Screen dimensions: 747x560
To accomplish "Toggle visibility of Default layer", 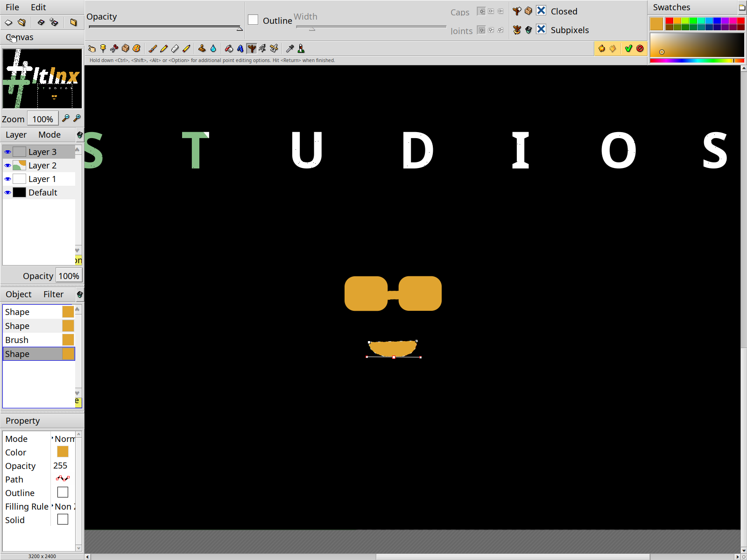I will point(8,192).
